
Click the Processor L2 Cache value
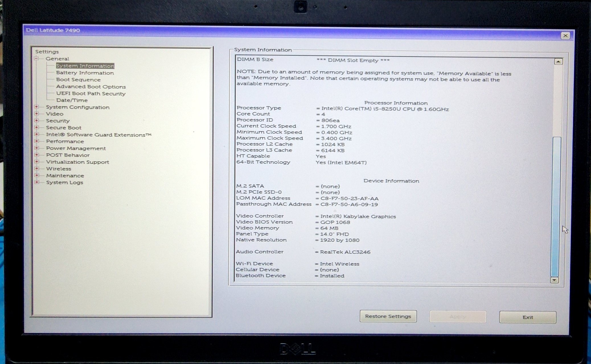333,144
